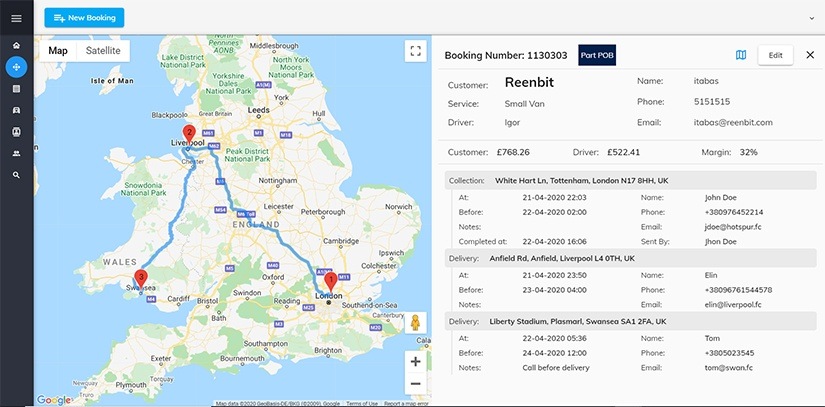
Task: Switch to the Satellite map tab
Action: (103, 51)
